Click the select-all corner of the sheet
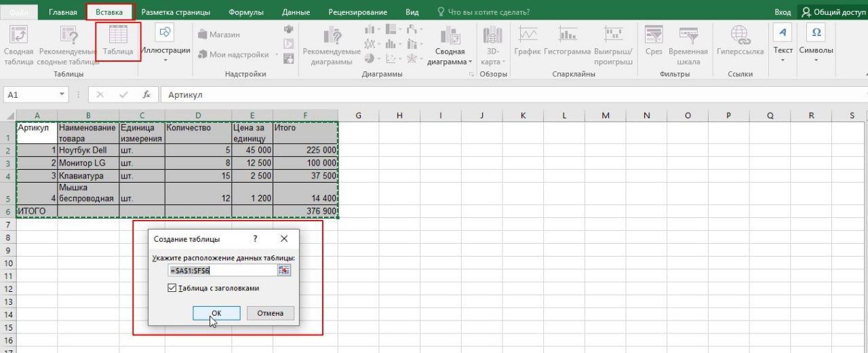This screenshot has width=868, height=353. pos(8,116)
